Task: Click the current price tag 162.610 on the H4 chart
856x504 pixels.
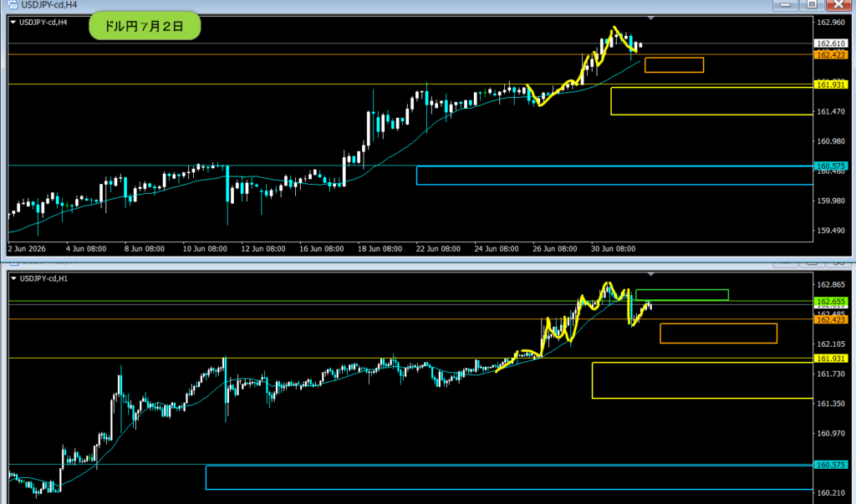Action: pyautogui.click(x=831, y=43)
